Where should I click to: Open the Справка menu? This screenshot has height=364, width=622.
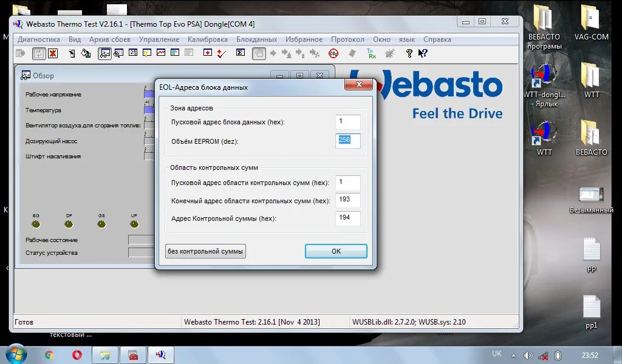(437, 39)
